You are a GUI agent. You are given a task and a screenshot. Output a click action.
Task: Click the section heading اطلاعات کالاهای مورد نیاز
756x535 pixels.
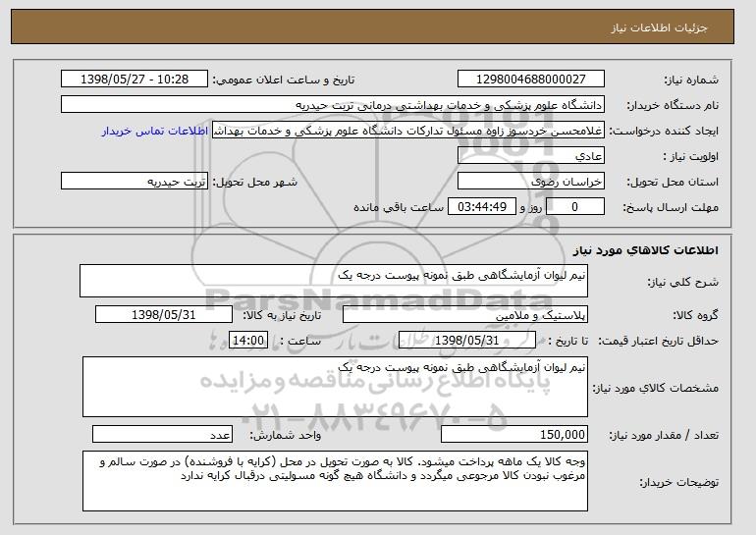pos(646,249)
